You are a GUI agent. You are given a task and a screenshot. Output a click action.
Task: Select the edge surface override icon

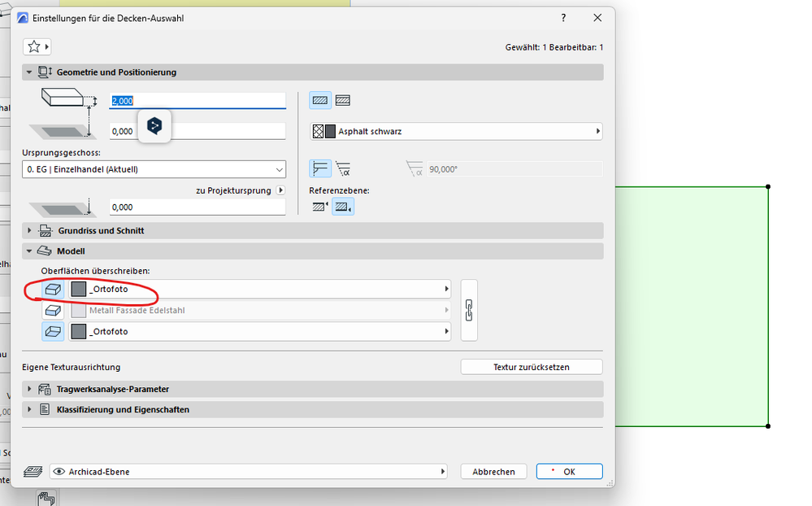[x=53, y=310]
